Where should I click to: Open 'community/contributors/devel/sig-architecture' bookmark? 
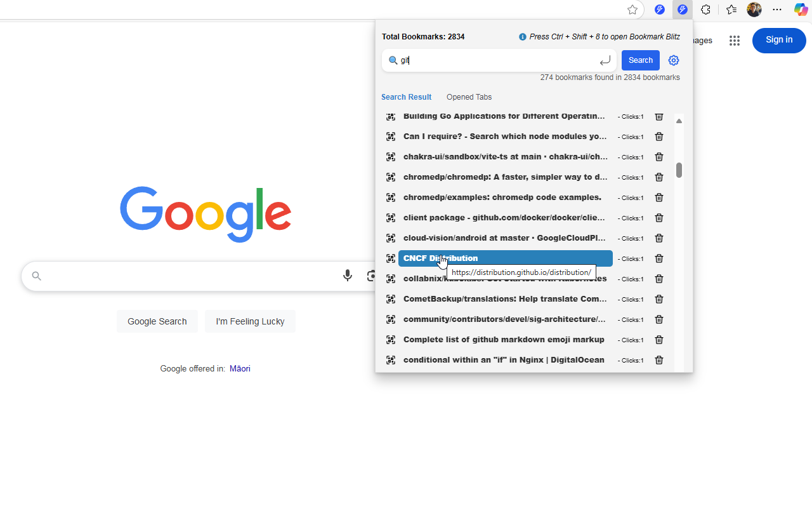coord(506,319)
